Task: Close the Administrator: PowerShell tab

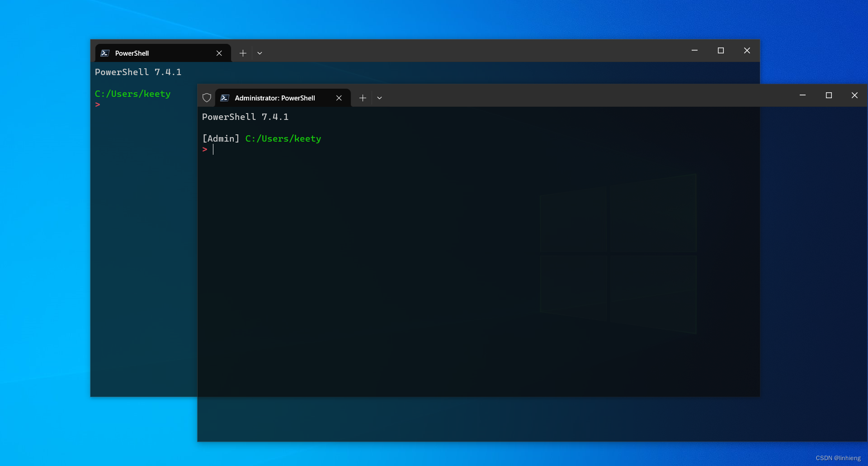Action: pos(339,98)
